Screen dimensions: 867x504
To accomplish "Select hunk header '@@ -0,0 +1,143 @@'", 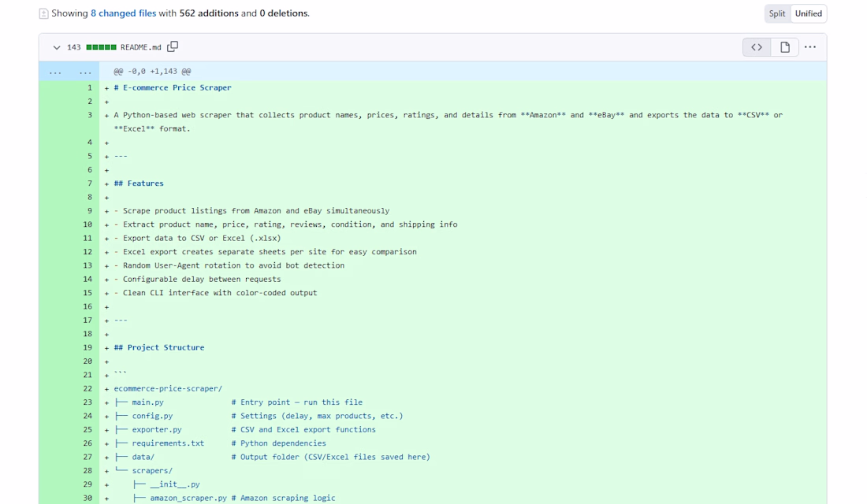I will (x=152, y=72).
